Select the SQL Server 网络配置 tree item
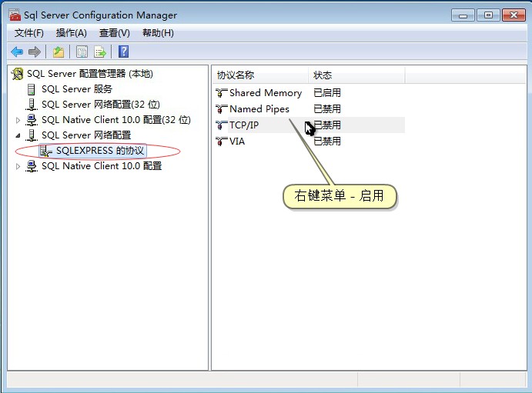 tap(86, 135)
